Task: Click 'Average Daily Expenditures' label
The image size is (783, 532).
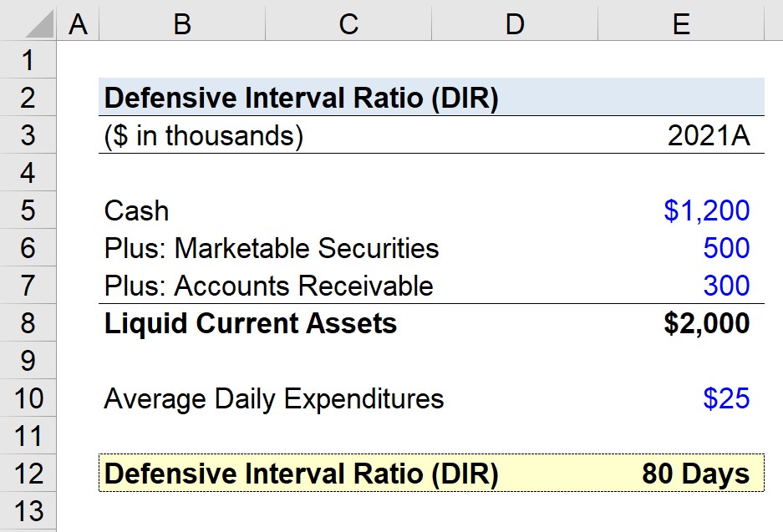Action: coord(273,398)
